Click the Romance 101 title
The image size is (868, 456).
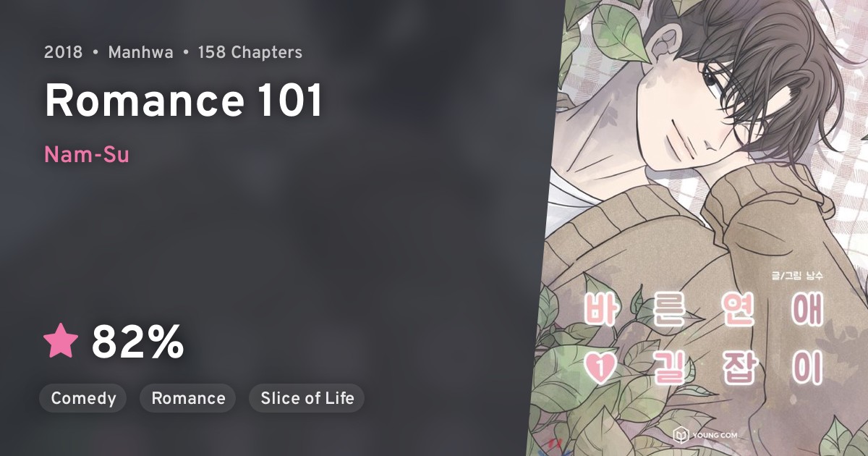pyautogui.click(x=184, y=102)
